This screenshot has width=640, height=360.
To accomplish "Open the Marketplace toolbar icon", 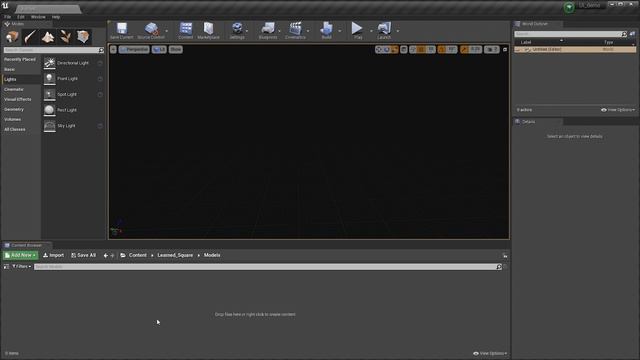I will tap(209, 29).
